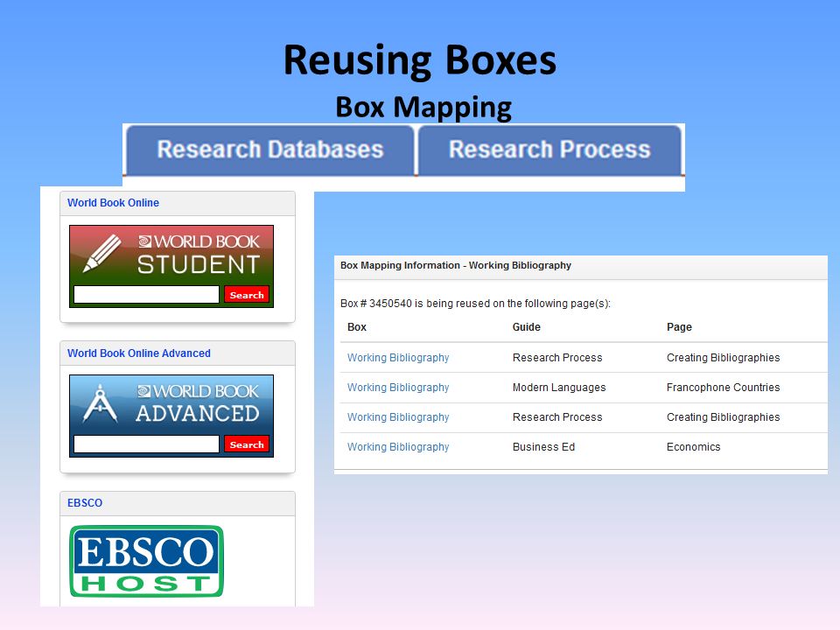Click the 'Reusing Boxes' slide title

[420, 60]
